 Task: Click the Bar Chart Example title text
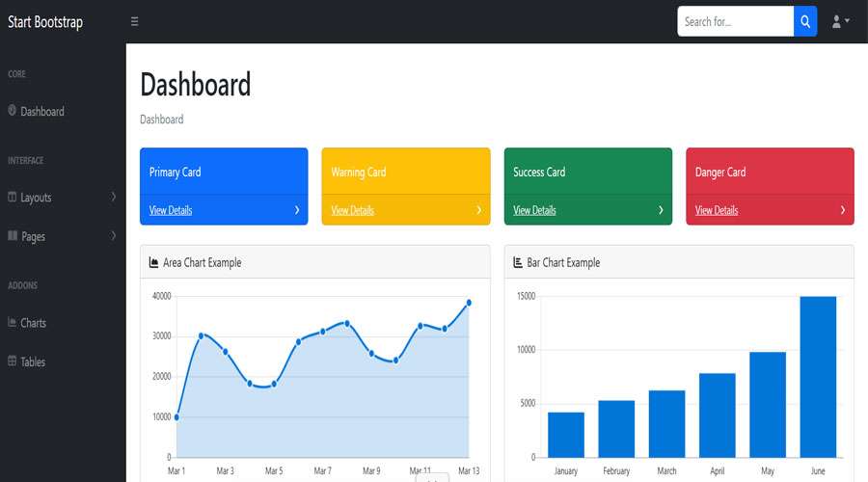[x=563, y=262]
